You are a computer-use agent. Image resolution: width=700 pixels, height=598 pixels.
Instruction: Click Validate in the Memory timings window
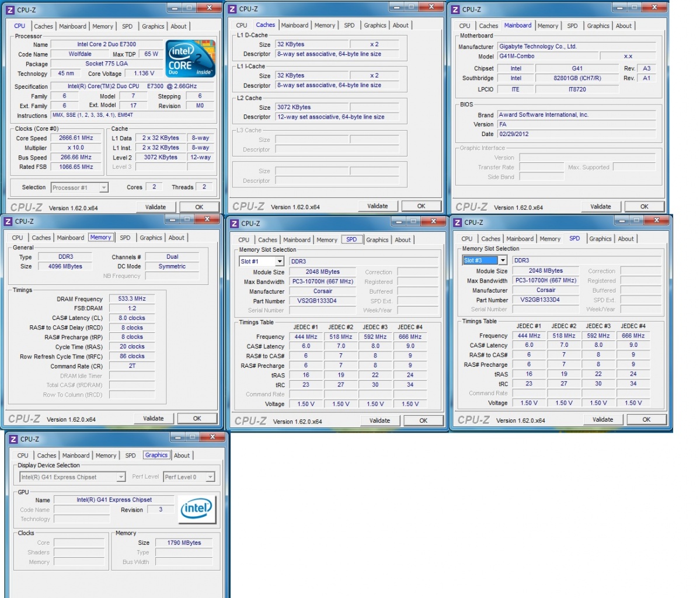coord(154,419)
